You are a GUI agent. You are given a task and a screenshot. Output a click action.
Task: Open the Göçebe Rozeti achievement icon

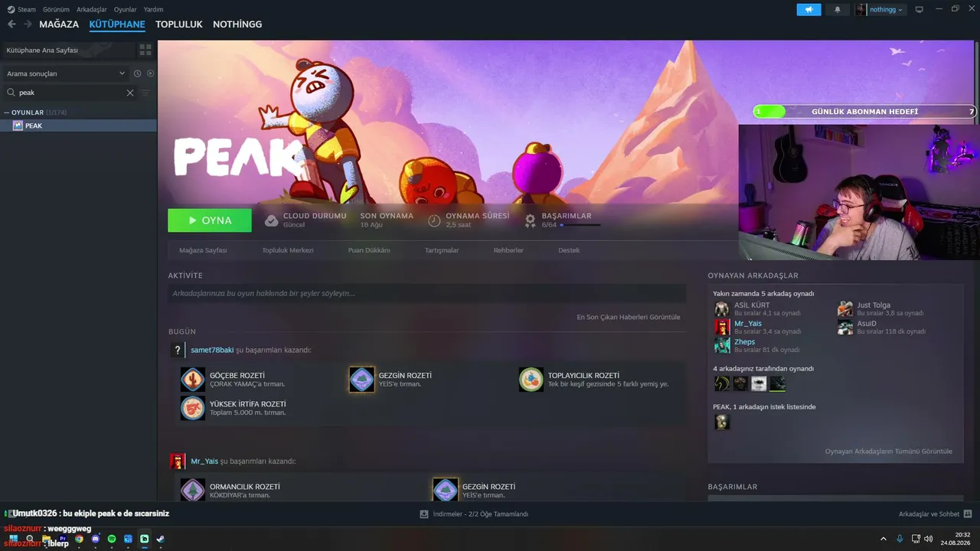pyautogui.click(x=193, y=380)
